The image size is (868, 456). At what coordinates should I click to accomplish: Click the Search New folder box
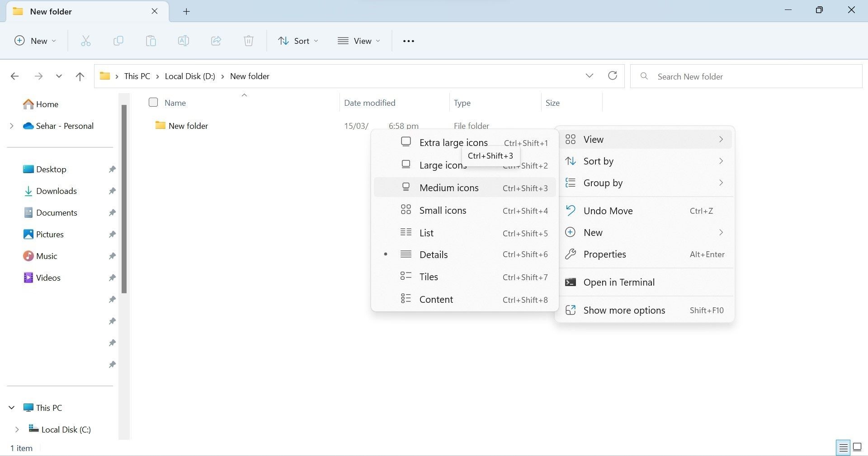click(x=746, y=76)
